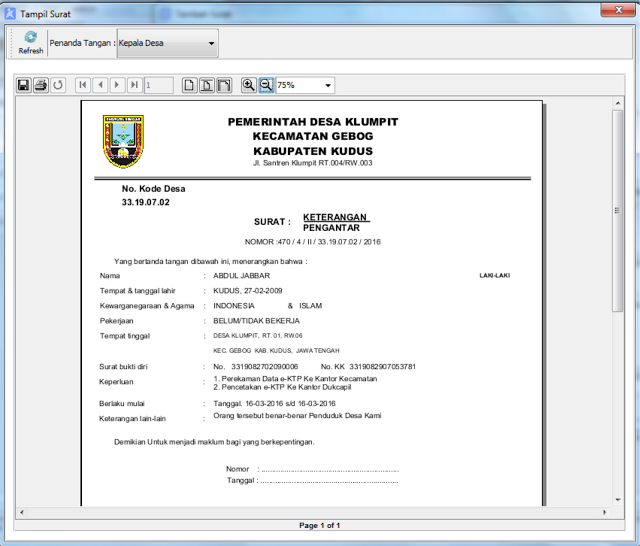Screen dimensions: 640x546
Task: Print the letter using the printer icon
Action: (41, 85)
